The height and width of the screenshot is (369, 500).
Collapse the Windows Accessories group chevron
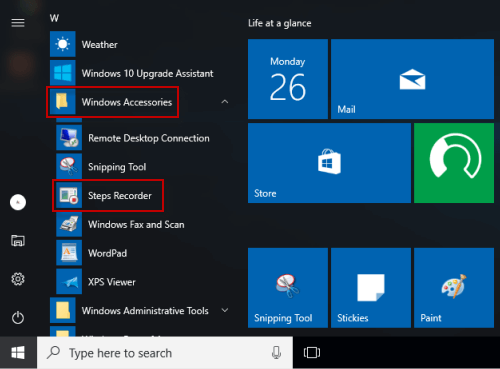click(x=225, y=102)
